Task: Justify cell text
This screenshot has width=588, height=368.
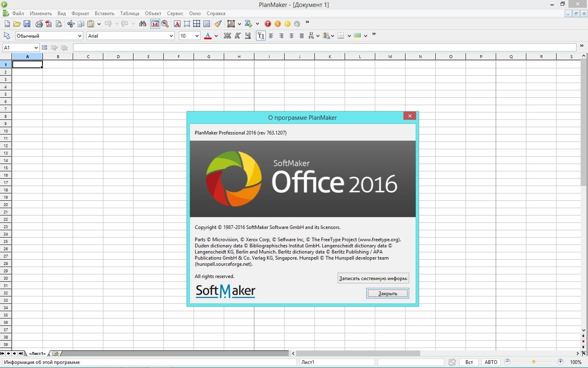Action: [x=302, y=36]
